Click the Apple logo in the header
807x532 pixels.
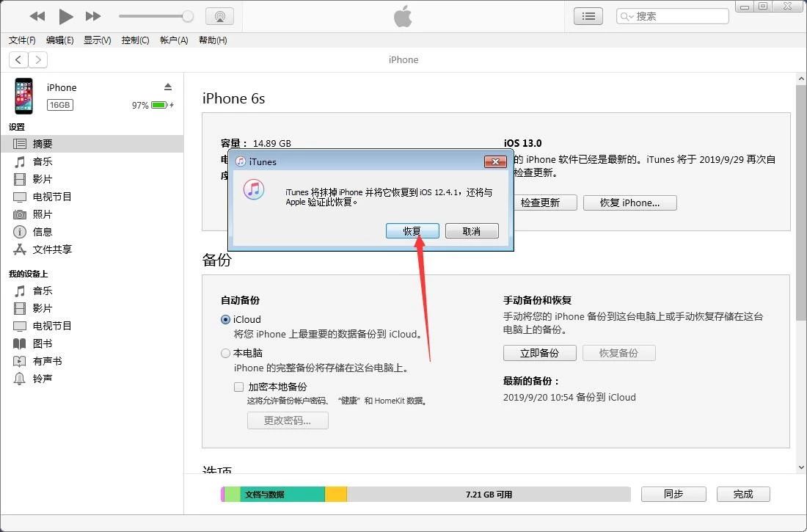403,16
